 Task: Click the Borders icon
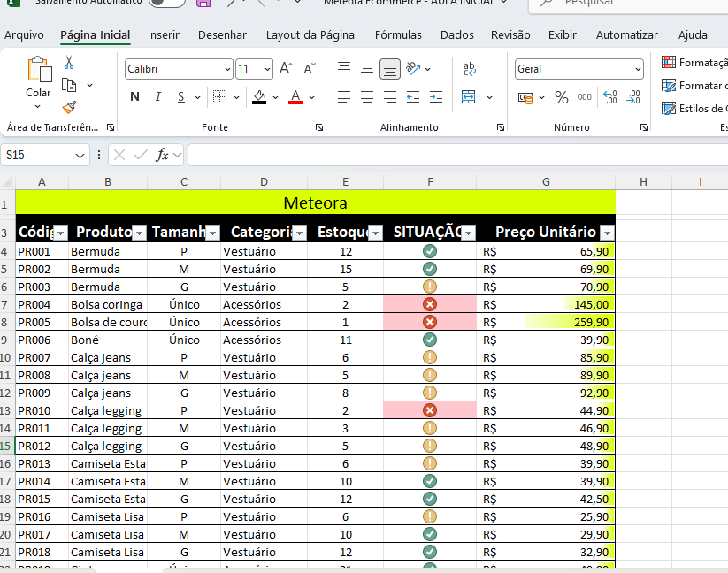219,97
